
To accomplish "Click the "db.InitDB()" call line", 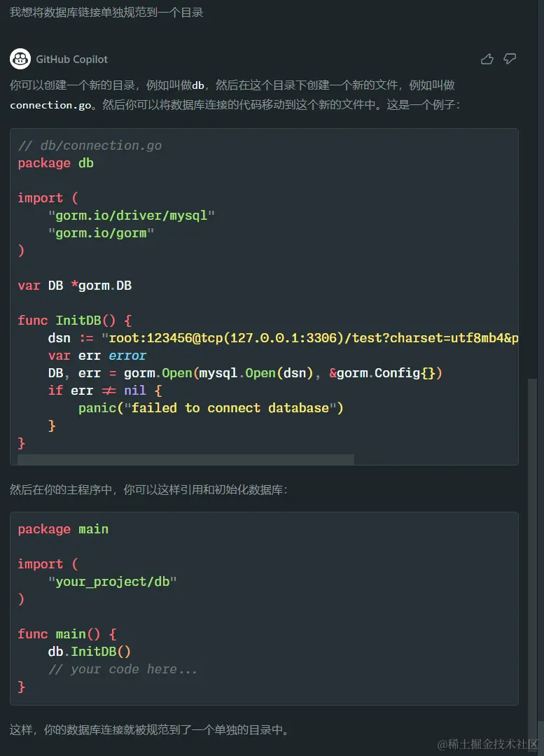I will pos(89,652).
